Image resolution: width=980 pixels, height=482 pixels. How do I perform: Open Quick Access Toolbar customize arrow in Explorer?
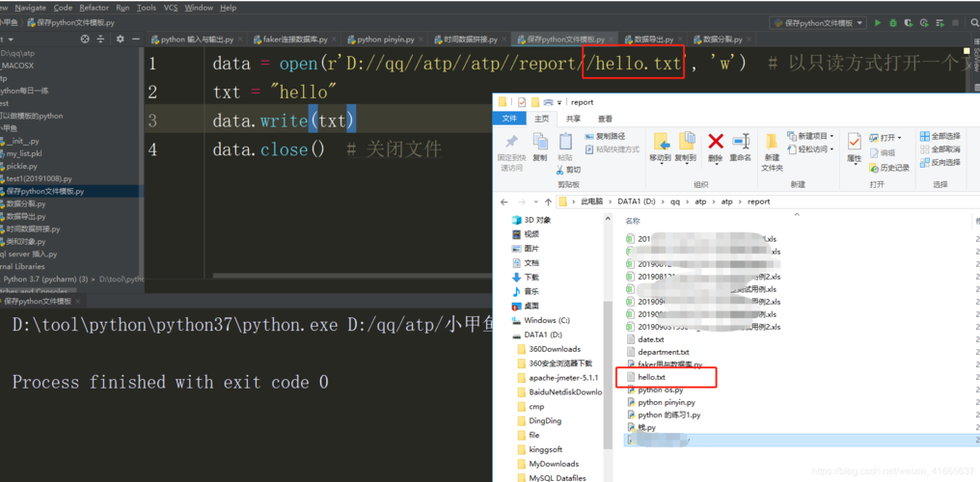[x=559, y=102]
